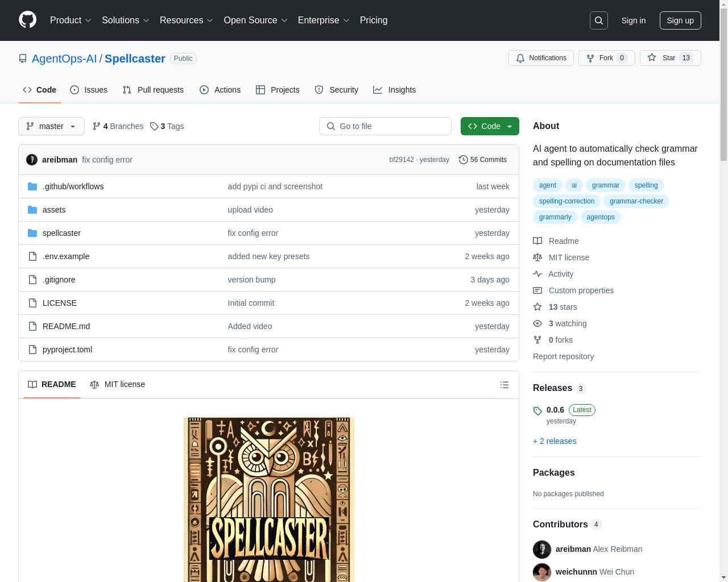Click the clock icon beside 56 Commits
The image size is (728, 582).
pyautogui.click(x=464, y=160)
